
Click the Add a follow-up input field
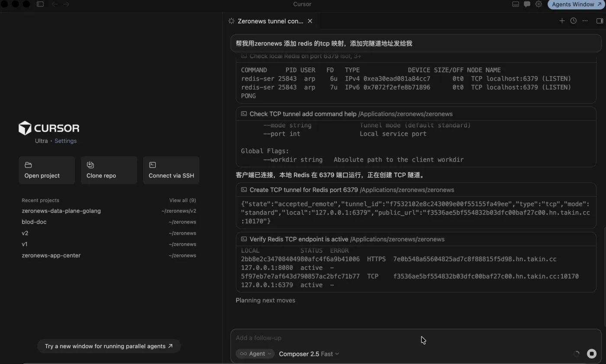416,338
